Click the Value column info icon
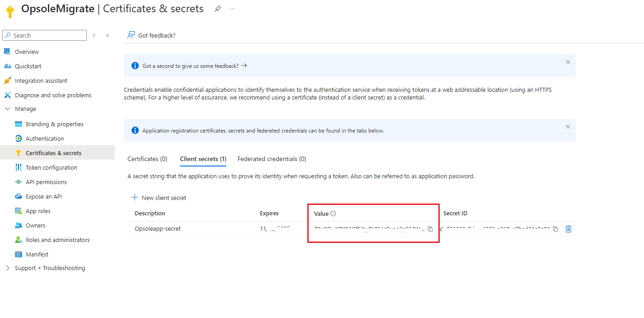This screenshot has width=644, height=318. tap(333, 214)
